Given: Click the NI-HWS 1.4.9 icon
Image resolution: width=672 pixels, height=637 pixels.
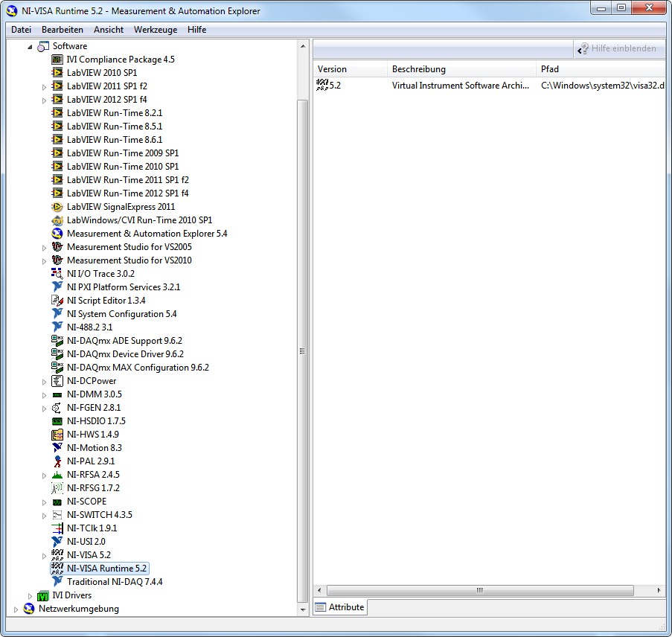Looking at the screenshot, I should point(57,435).
